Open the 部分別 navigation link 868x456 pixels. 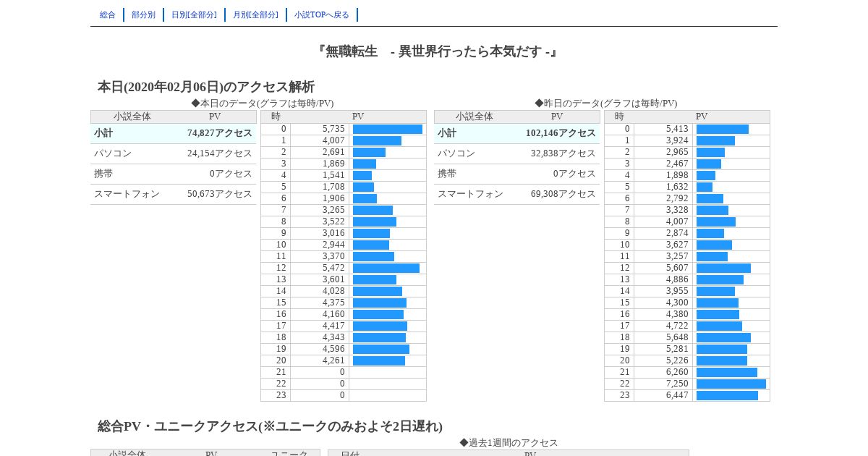pyautogui.click(x=143, y=14)
